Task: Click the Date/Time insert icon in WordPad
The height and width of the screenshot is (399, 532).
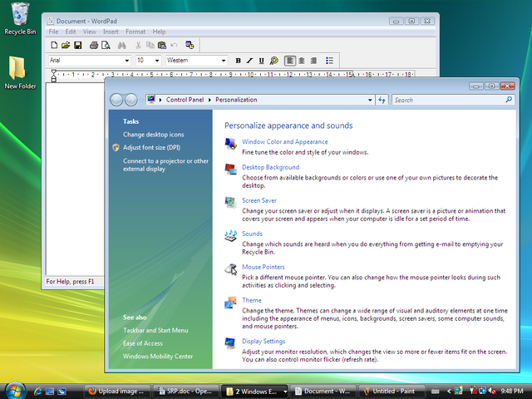Action: (x=190, y=45)
